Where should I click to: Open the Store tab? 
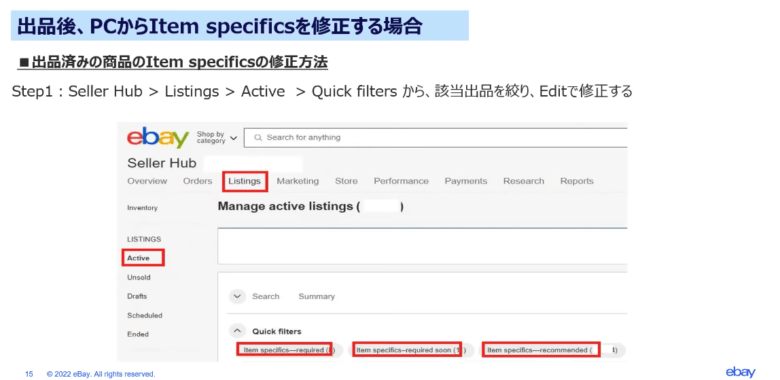point(346,181)
